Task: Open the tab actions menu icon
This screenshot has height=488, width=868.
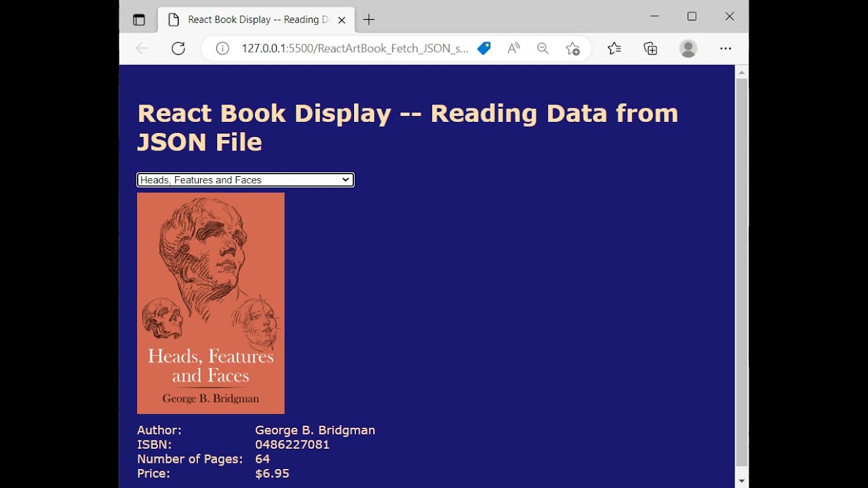Action: 139,20
